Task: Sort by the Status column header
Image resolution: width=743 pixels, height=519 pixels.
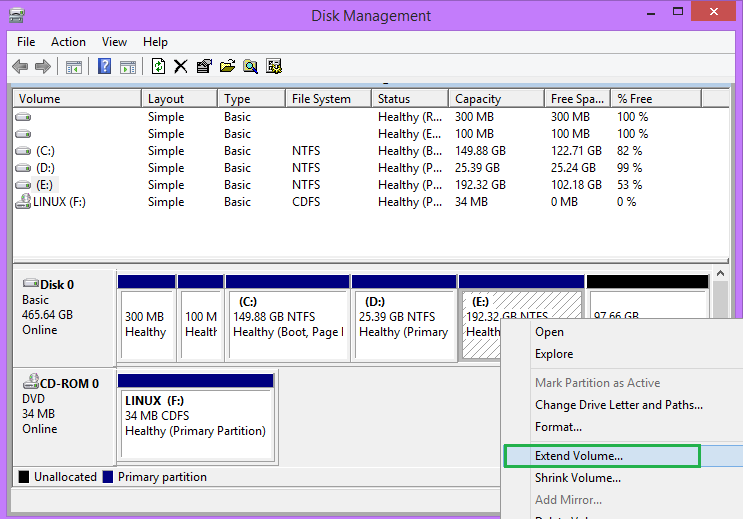Action: [x=410, y=99]
